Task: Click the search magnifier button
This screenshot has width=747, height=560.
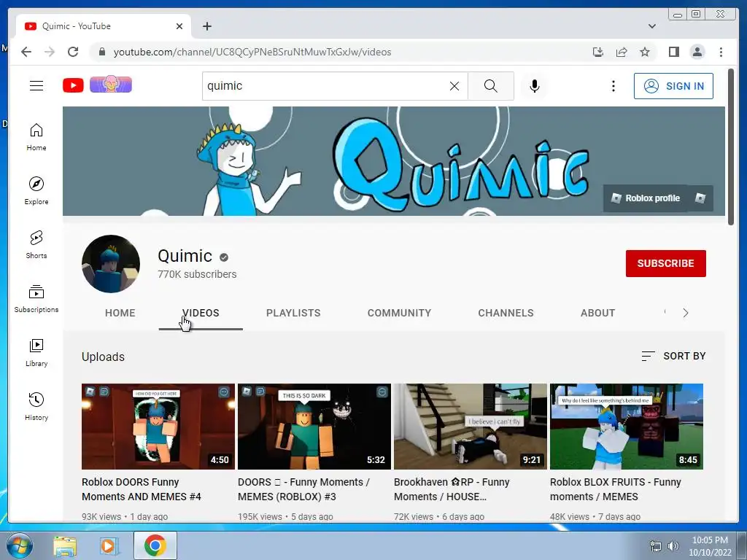Action: click(491, 86)
